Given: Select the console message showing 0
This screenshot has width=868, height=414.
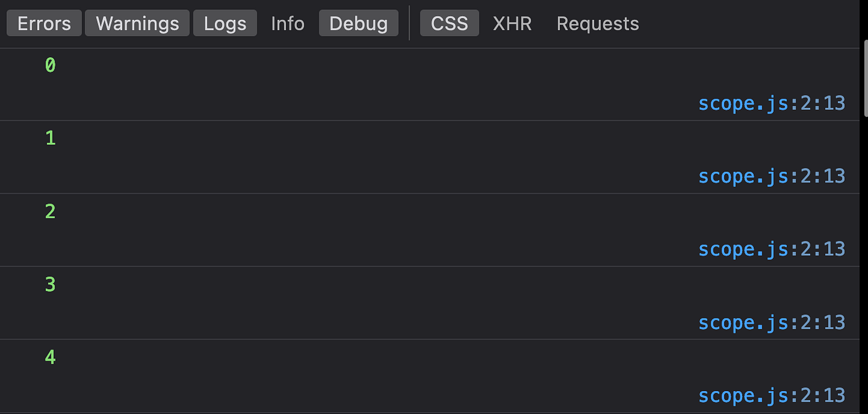Looking at the screenshot, I should (50, 65).
